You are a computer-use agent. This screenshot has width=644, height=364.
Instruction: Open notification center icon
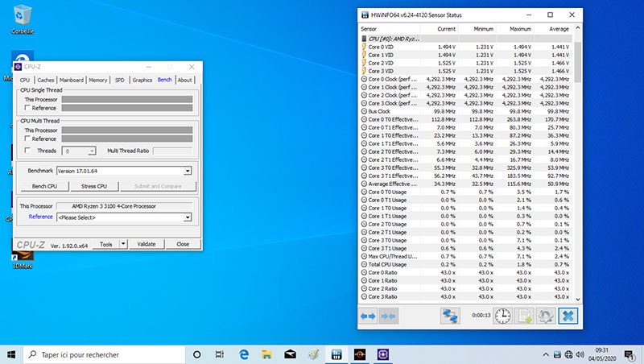coord(630,354)
